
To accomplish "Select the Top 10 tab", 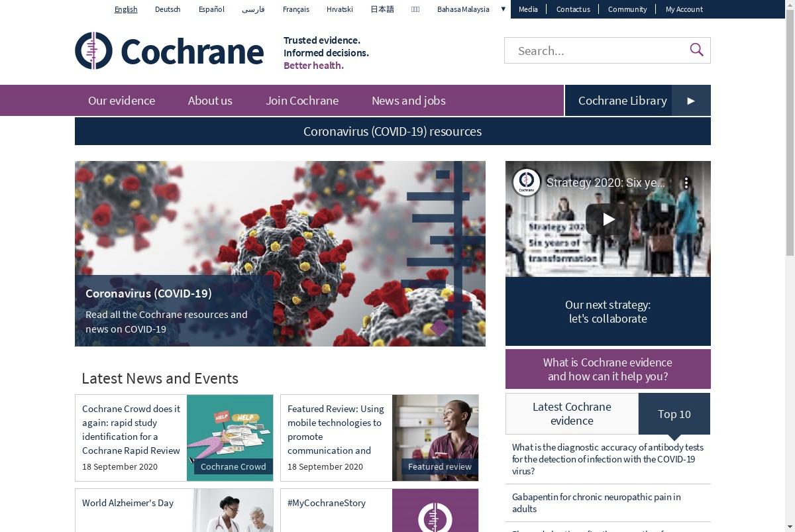I will [x=674, y=414].
